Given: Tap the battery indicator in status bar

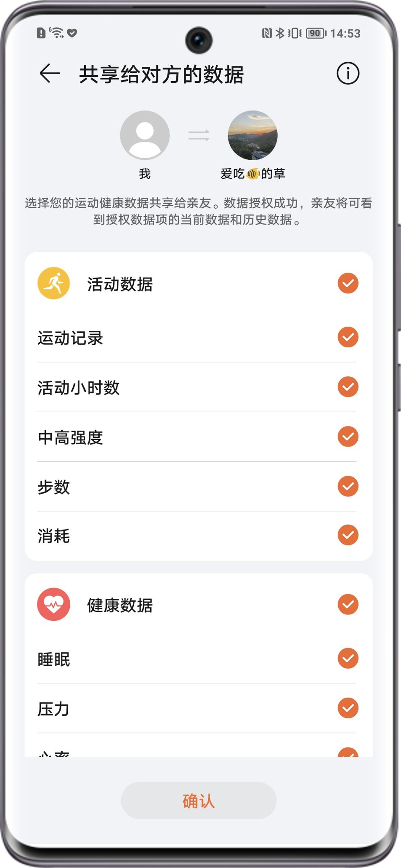Looking at the screenshot, I should pos(316,33).
